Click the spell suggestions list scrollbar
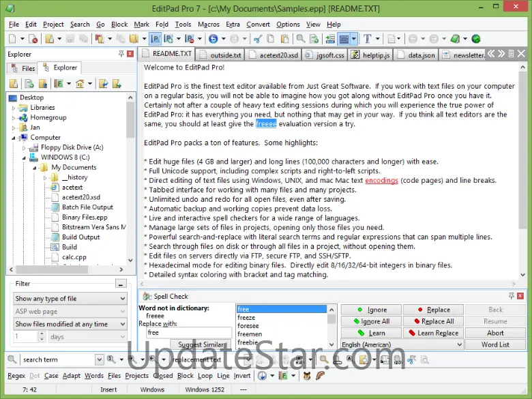Image resolution: width=532 pixels, height=399 pixels. tap(331, 327)
